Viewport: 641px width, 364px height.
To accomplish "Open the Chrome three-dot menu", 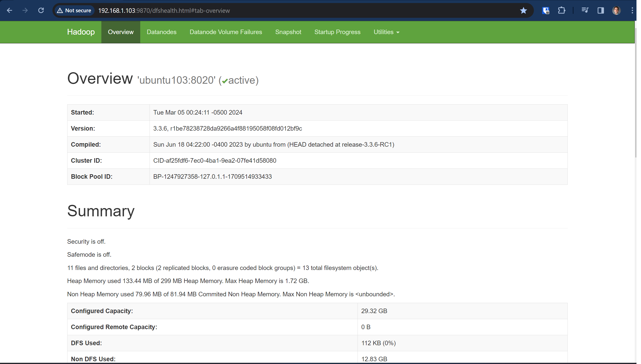I will coord(632,11).
